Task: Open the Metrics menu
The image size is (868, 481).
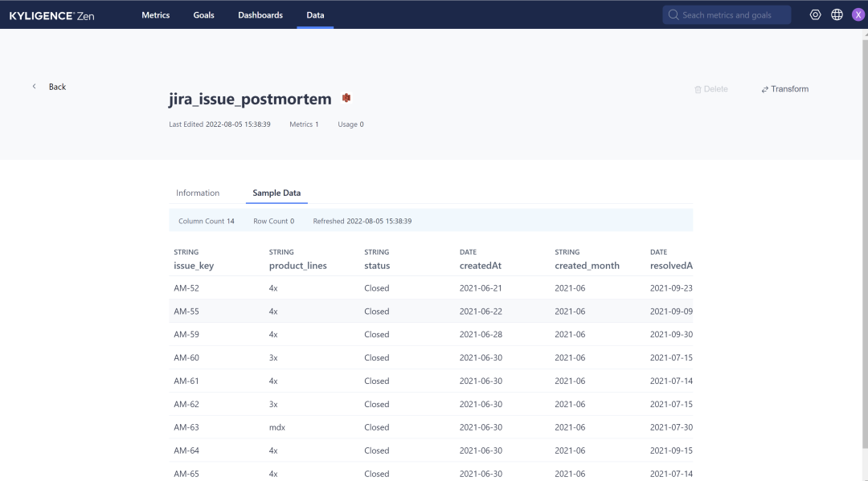Action: pyautogui.click(x=156, y=15)
